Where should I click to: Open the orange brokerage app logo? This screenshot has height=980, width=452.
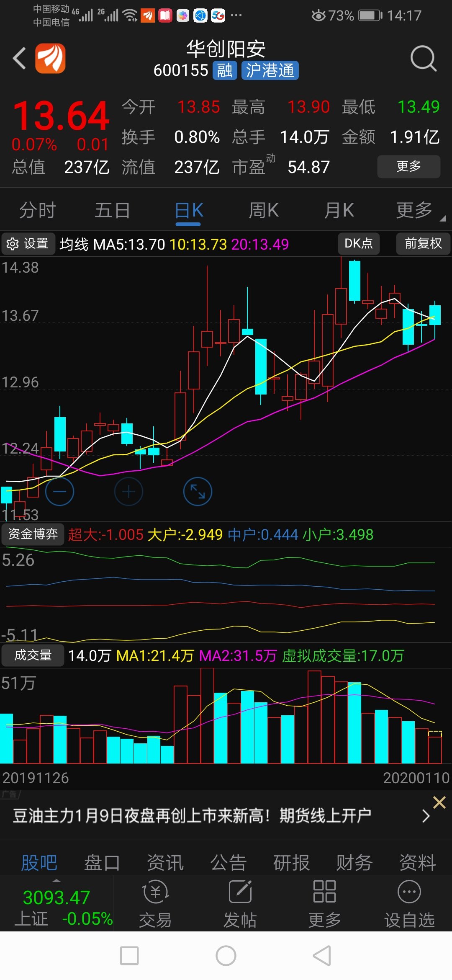tap(50, 58)
